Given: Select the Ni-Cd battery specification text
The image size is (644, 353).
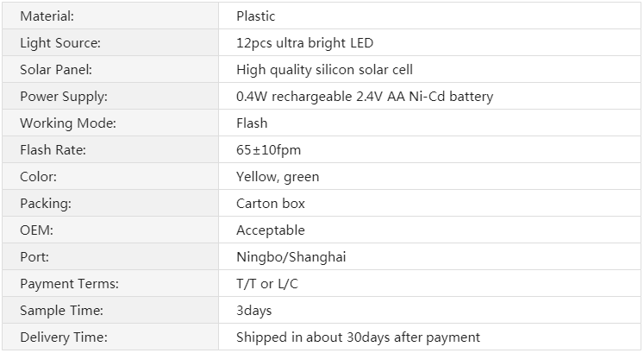Looking at the screenshot, I should [x=365, y=97].
